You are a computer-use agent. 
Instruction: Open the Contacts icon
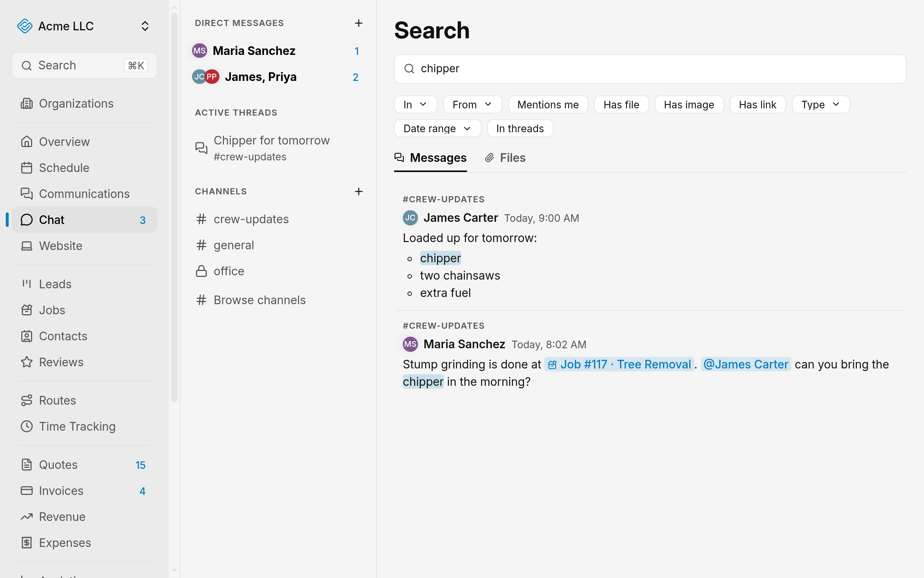[27, 336]
